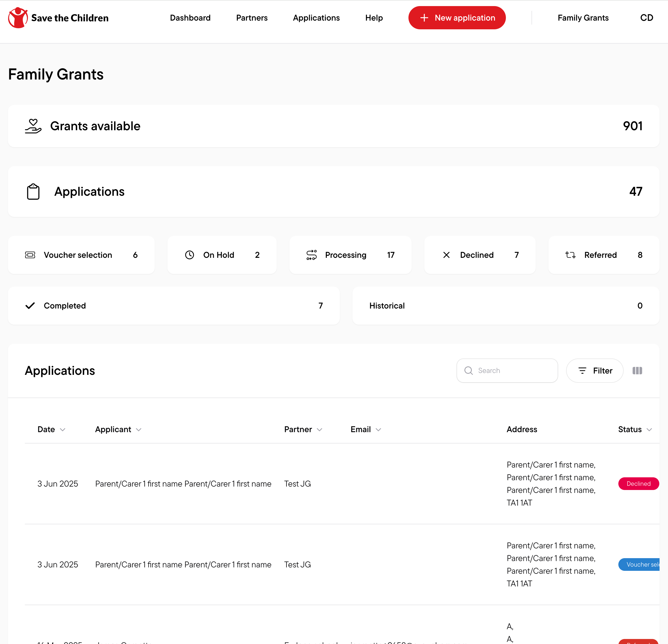Click the search magnifier icon
Image resolution: width=668 pixels, height=644 pixels.
(x=469, y=371)
